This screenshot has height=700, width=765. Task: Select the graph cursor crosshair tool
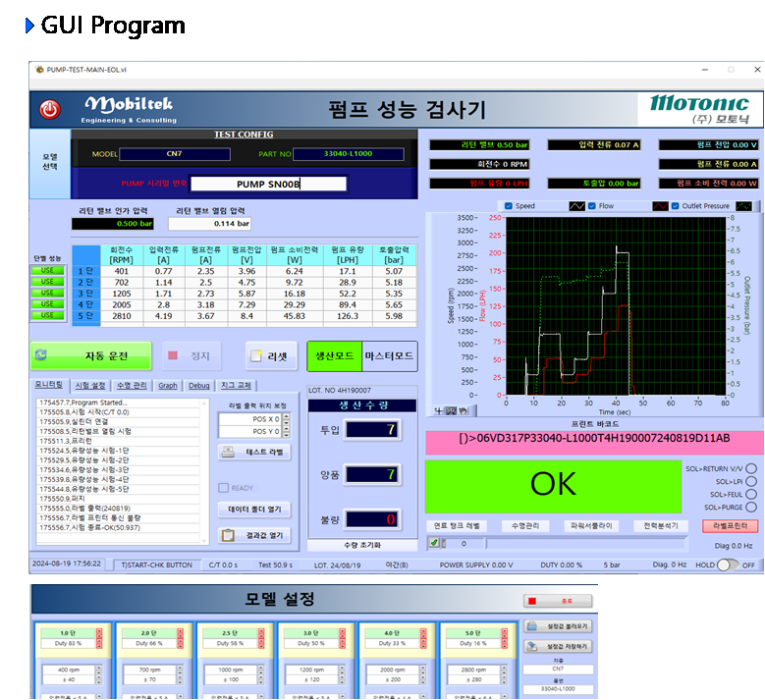coord(438,410)
